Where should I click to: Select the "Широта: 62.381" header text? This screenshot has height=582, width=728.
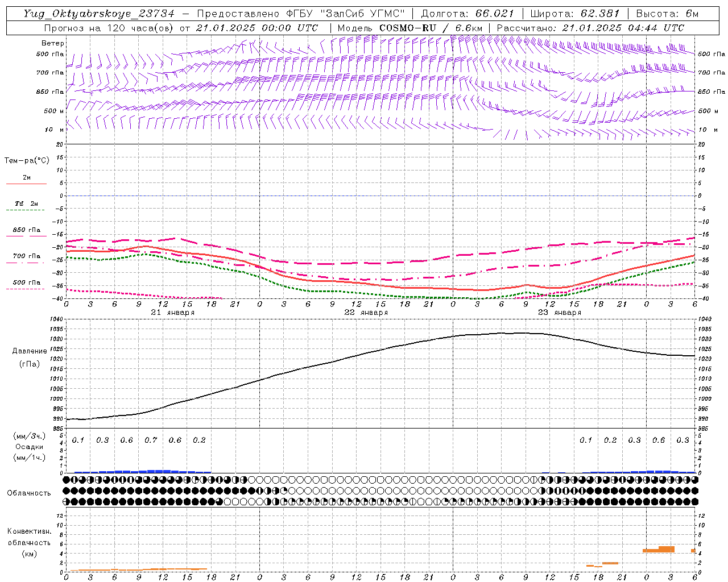pyautogui.click(x=574, y=14)
